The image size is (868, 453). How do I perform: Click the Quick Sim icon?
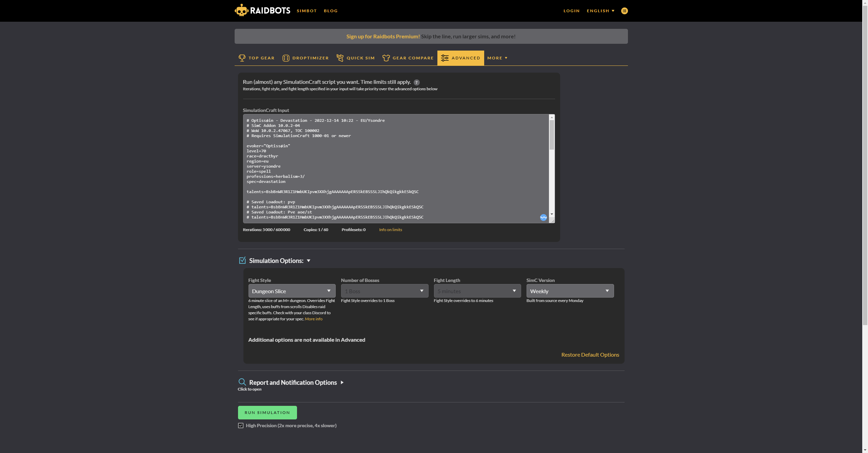340,58
